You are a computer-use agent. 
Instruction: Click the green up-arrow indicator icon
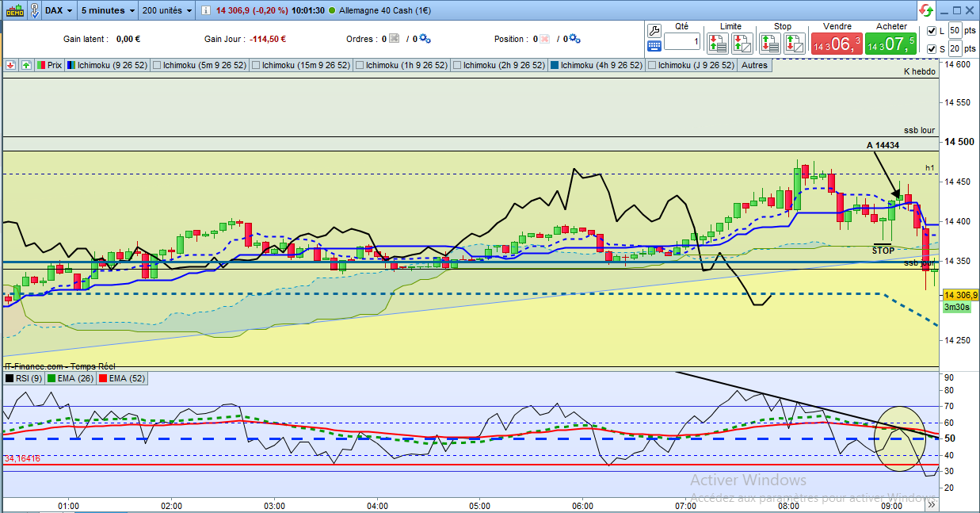26,65
